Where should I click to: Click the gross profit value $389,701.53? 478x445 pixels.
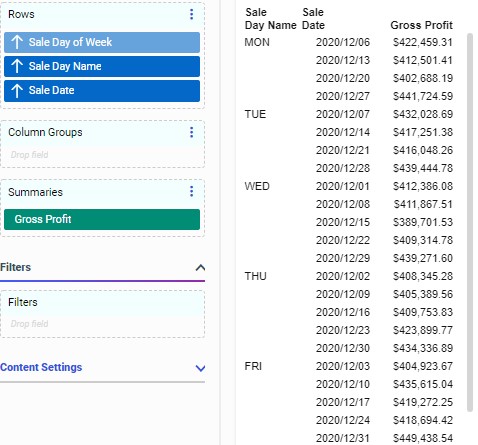tap(423, 222)
